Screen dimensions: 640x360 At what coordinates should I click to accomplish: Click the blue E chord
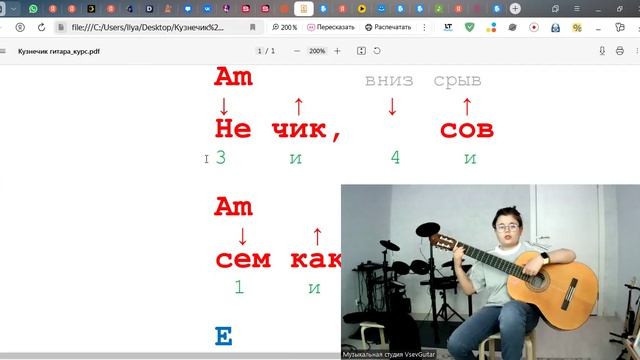tap(223, 336)
